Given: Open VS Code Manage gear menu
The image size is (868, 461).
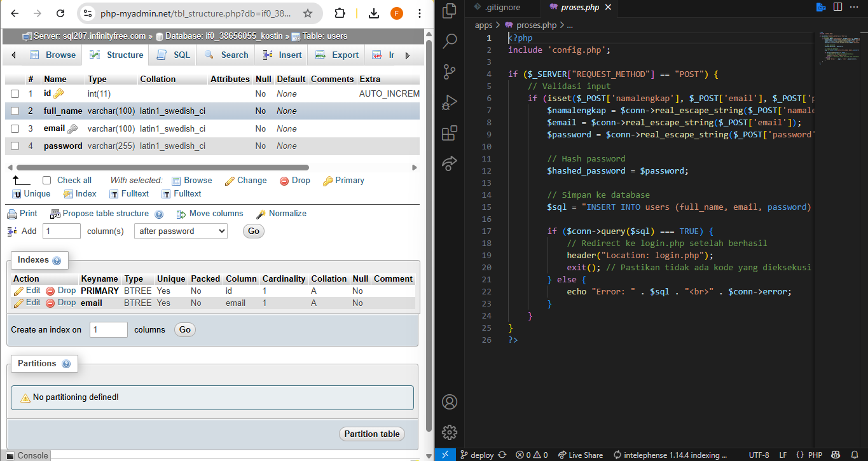Looking at the screenshot, I should pos(450,432).
